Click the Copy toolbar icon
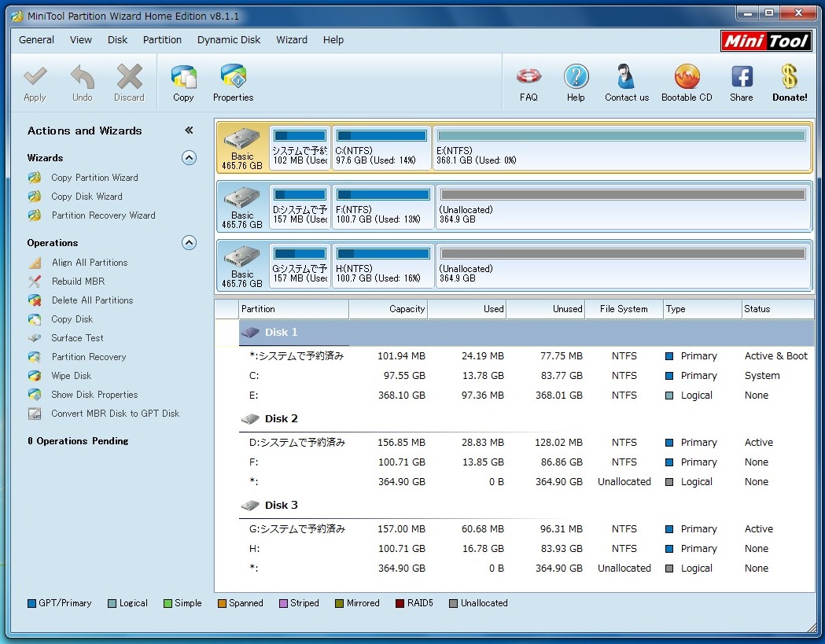 pos(183,76)
